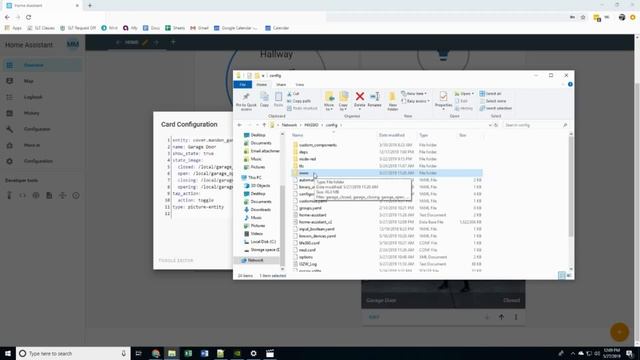Click Copy path in the ribbon
The image size is (640, 360).
point(299,101)
